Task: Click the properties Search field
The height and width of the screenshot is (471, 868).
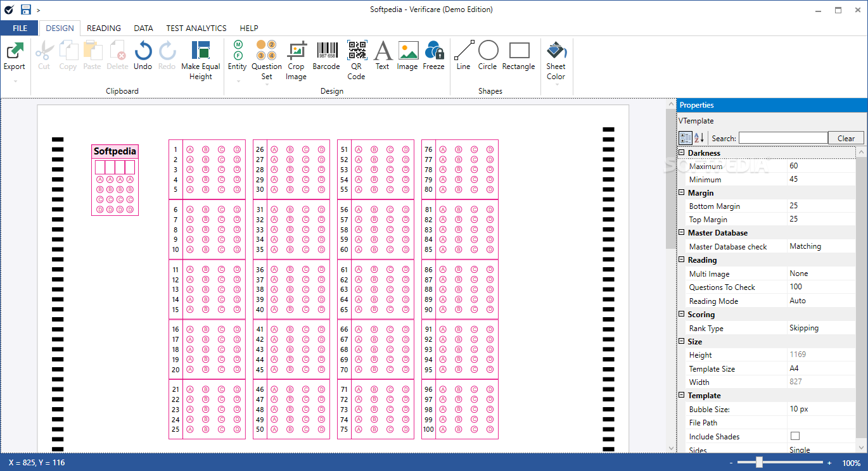Action: (x=783, y=138)
